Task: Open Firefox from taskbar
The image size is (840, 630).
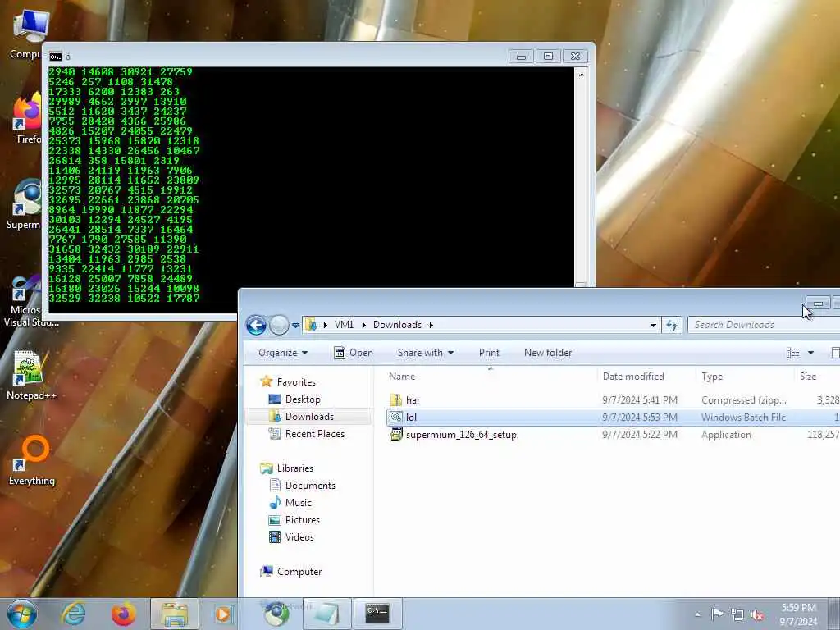Action: [x=123, y=614]
